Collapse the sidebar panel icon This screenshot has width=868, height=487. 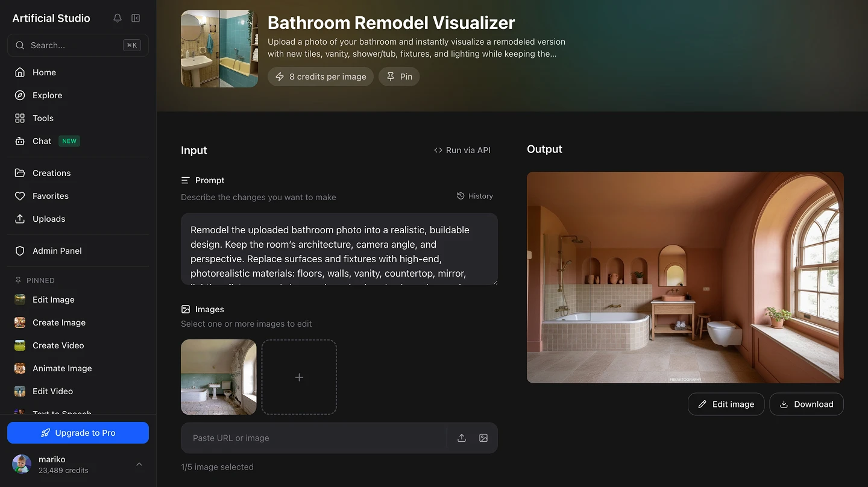pos(136,18)
